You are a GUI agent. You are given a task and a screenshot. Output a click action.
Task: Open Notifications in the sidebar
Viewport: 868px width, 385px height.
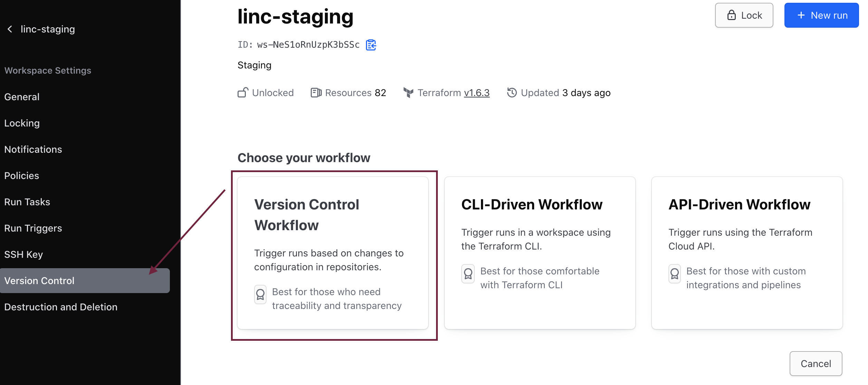pos(33,149)
